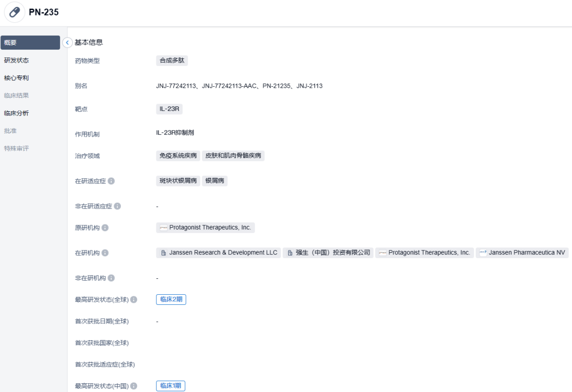Open 强生（中国）投资有限公司 organization link
The height and width of the screenshot is (392, 572).
[x=328, y=253]
